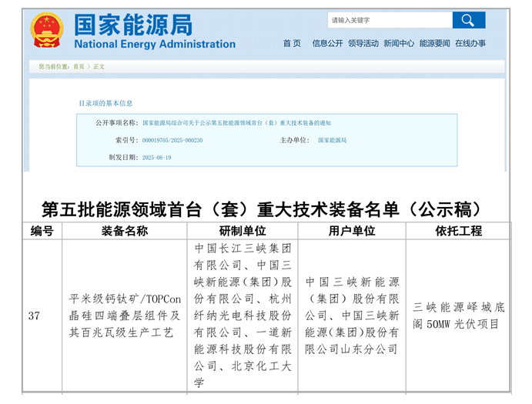The height and width of the screenshot is (404, 532).
Task: Click the 正文 breadcrumb item
Action: coord(99,67)
